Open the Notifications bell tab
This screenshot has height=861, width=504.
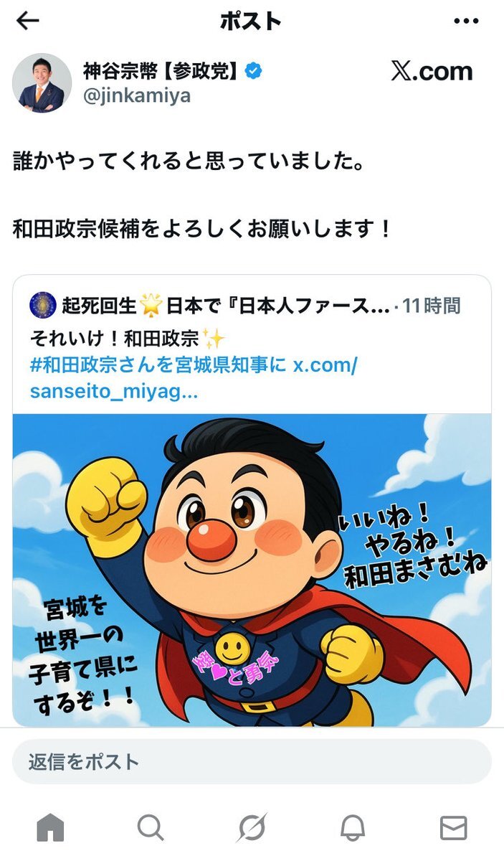click(352, 828)
